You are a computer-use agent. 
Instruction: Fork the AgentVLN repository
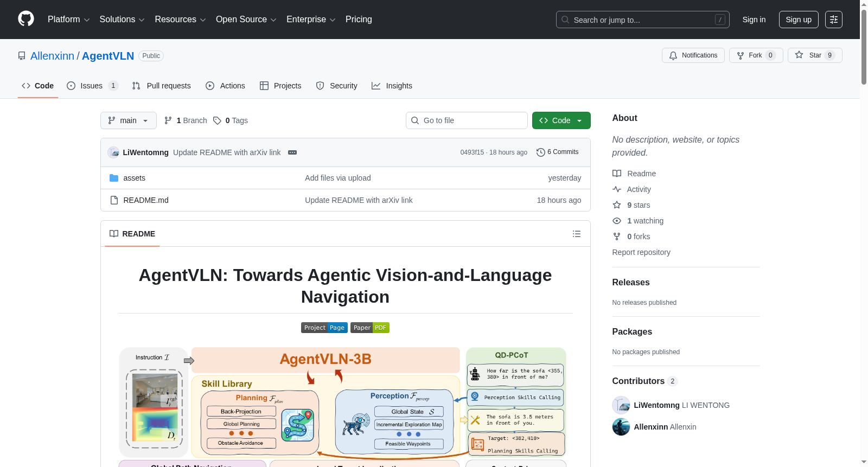coord(756,55)
